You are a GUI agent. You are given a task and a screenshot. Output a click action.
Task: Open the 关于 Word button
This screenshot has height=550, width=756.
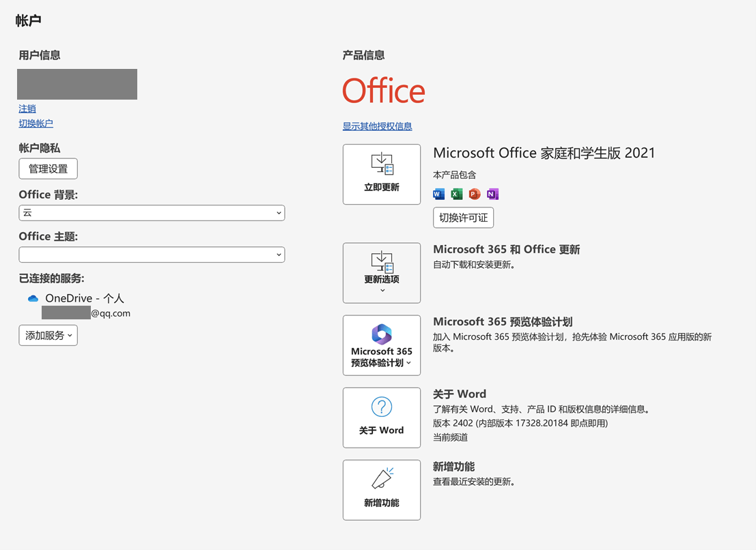381,418
